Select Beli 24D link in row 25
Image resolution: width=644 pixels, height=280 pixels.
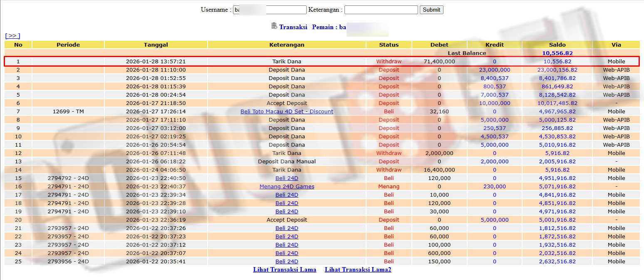point(287,261)
